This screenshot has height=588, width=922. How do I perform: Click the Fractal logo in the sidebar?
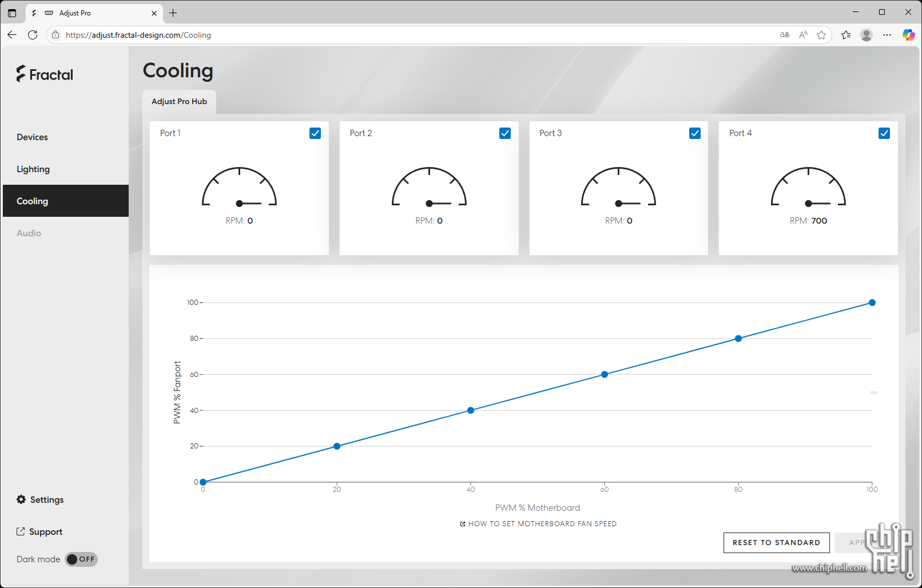coord(45,74)
